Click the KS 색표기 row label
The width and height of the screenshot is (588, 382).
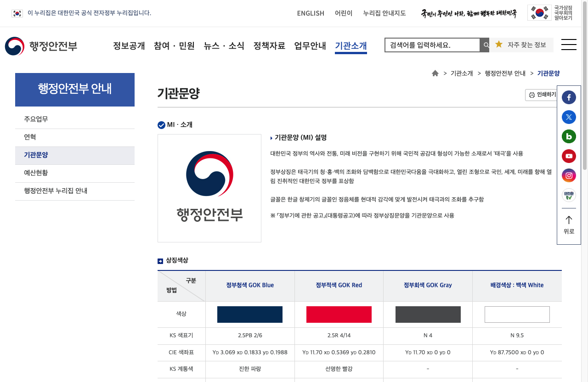[181, 336]
